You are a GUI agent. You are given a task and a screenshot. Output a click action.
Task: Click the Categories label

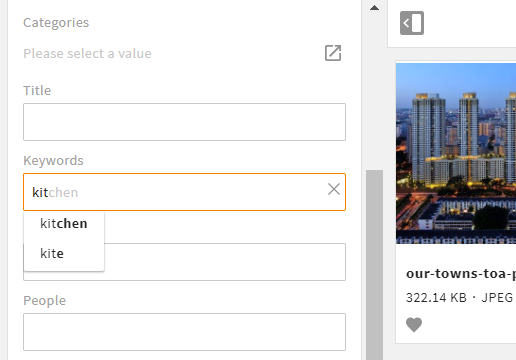pos(56,22)
